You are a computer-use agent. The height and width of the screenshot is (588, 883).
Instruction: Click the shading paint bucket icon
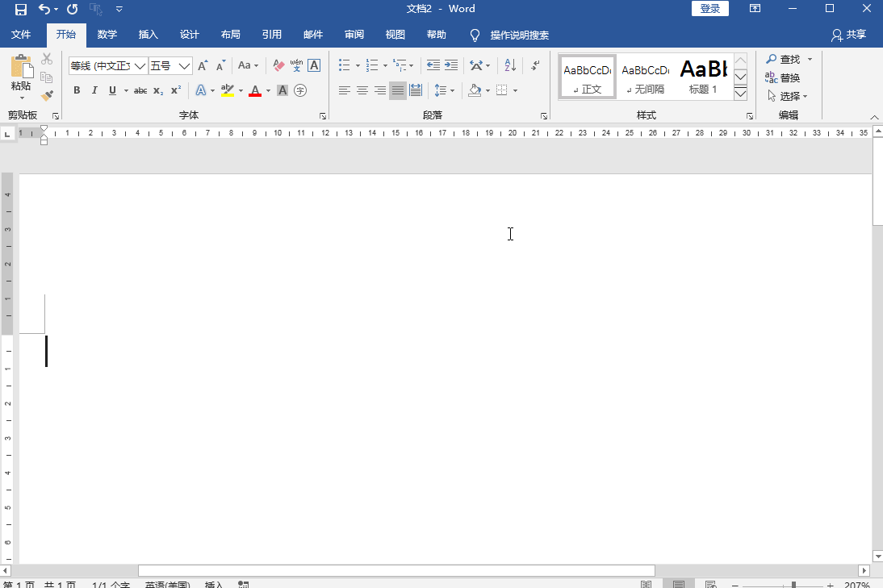click(475, 90)
